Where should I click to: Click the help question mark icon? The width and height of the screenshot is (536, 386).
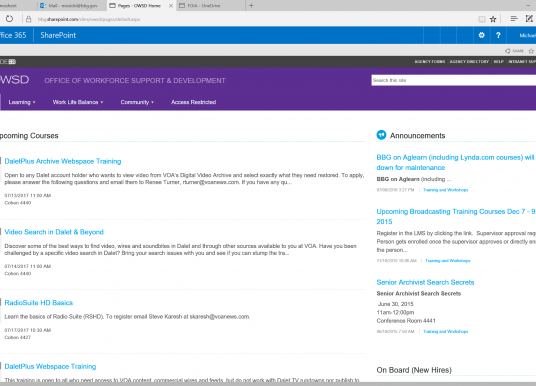[498, 35]
